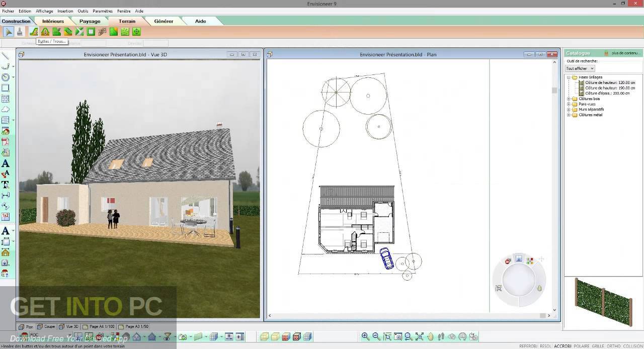
Task: Click the yellow wireframe box display icon
Action: [x=264, y=336]
